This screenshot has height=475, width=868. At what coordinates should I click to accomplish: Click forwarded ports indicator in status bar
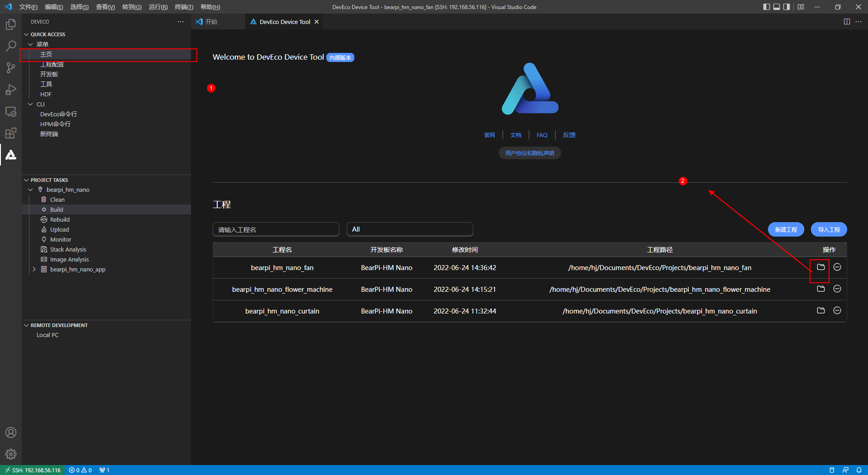(x=105, y=470)
